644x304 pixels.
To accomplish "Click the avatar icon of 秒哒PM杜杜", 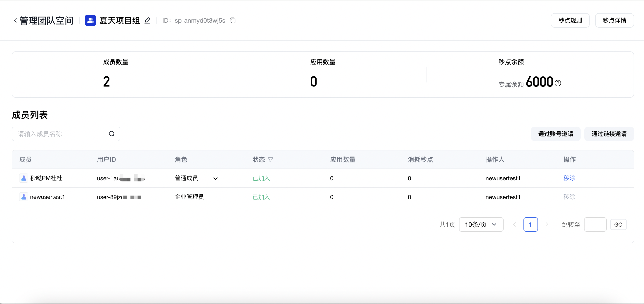I will (24, 178).
